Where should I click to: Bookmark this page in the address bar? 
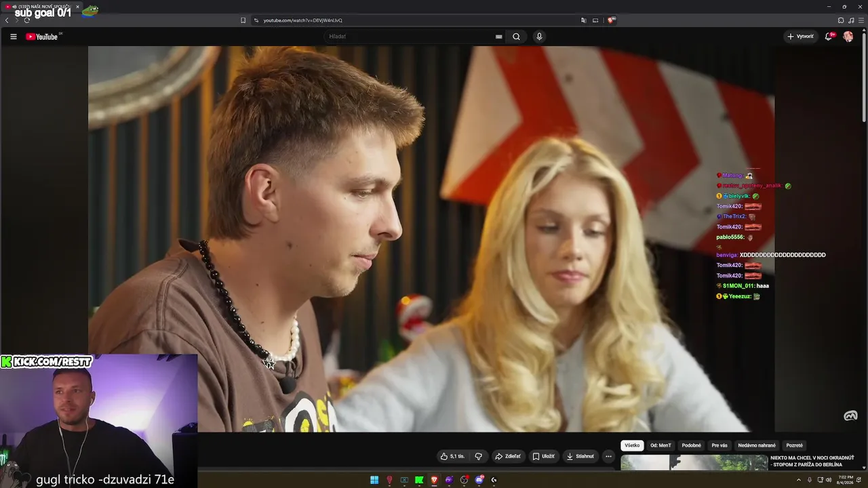(243, 20)
